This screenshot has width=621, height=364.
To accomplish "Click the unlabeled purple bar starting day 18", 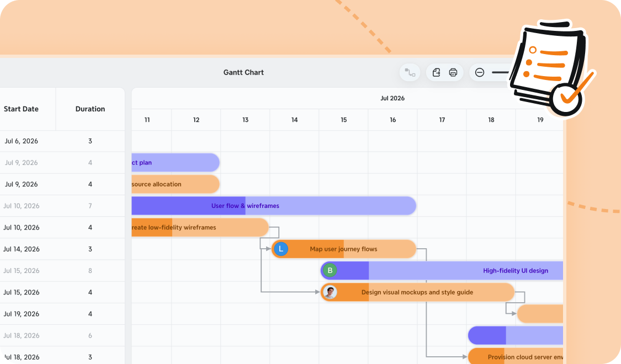I will (515, 335).
